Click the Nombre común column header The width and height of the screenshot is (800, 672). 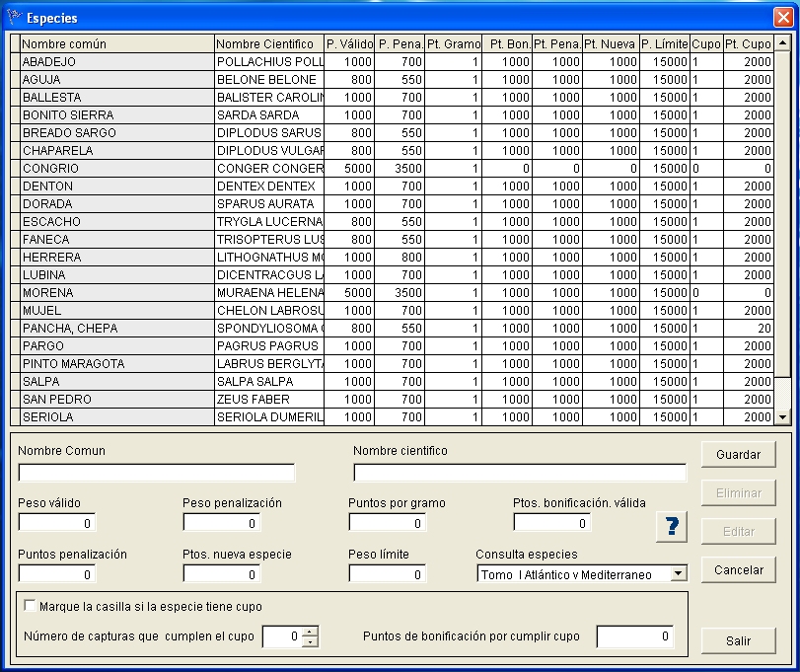pyautogui.click(x=116, y=44)
